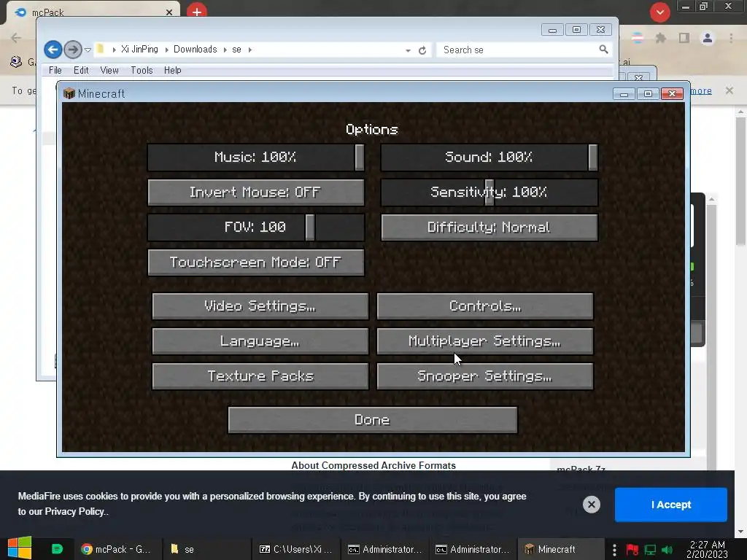Click the Minecraft window title icon
The width and height of the screenshot is (747, 560).
click(x=69, y=93)
